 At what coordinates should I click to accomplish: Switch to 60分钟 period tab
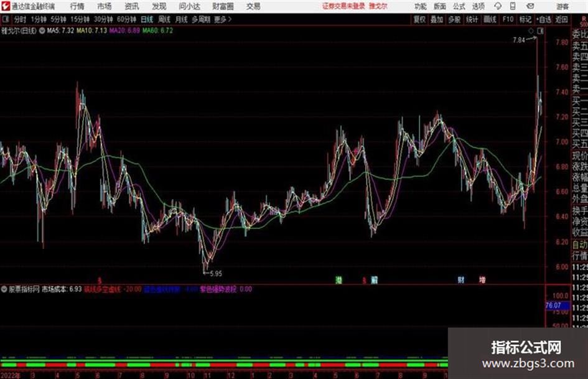coord(126,19)
